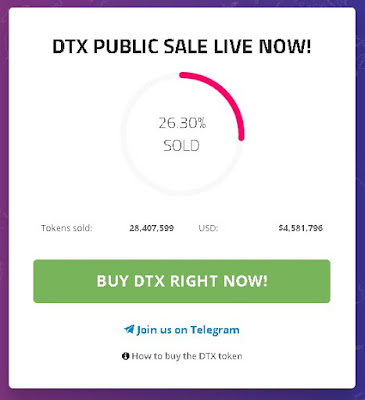Select the 28,407,599 tokens sold value
The width and height of the screenshot is (365, 400).
point(152,228)
